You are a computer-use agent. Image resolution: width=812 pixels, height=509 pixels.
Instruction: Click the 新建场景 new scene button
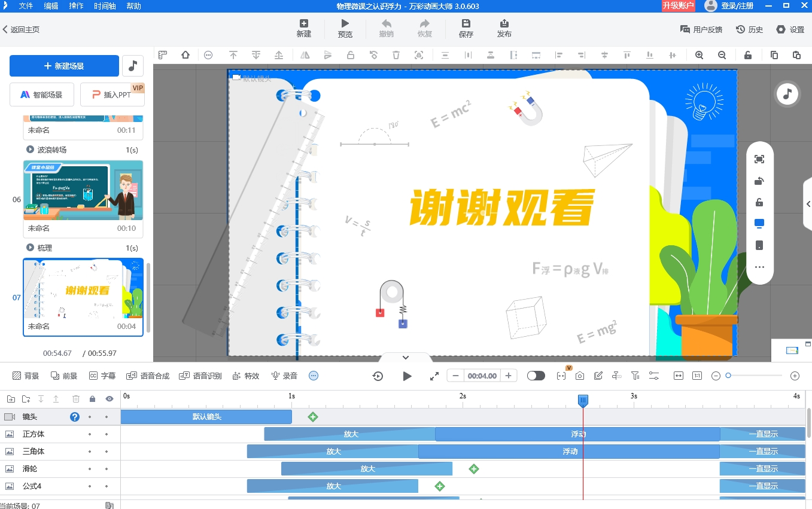(64, 66)
